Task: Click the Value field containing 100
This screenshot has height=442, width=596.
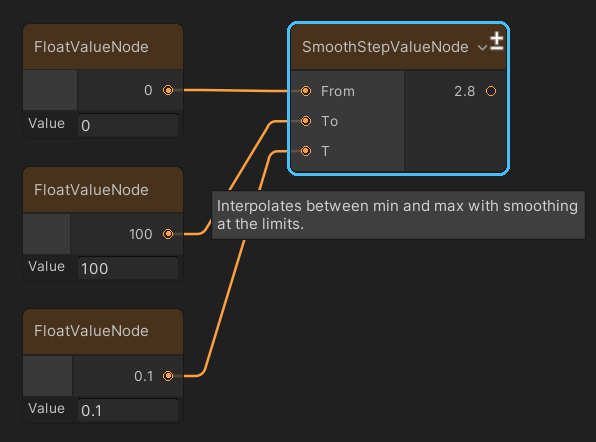Action: coord(128,268)
